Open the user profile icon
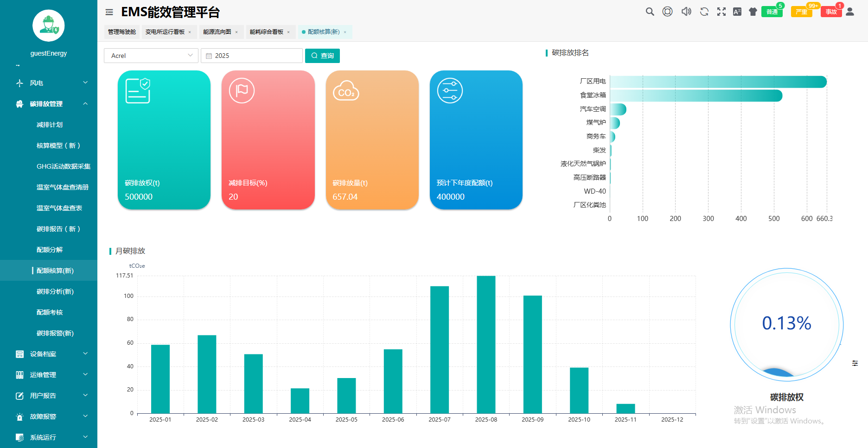868x448 pixels. (x=850, y=12)
